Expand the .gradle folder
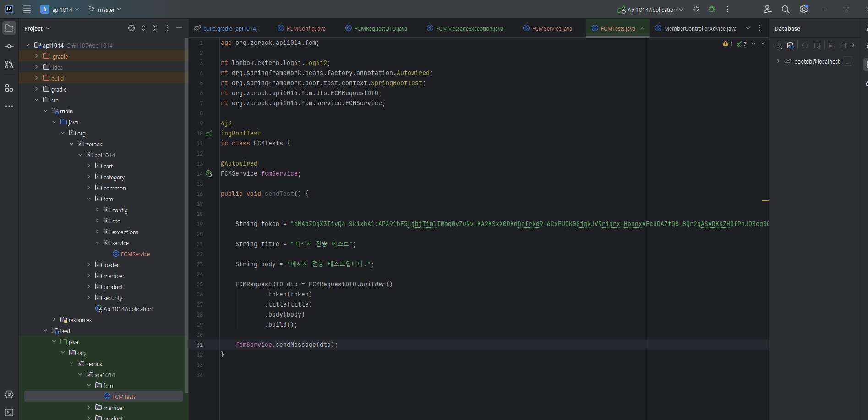 pyautogui.click(x=37, y=56)
